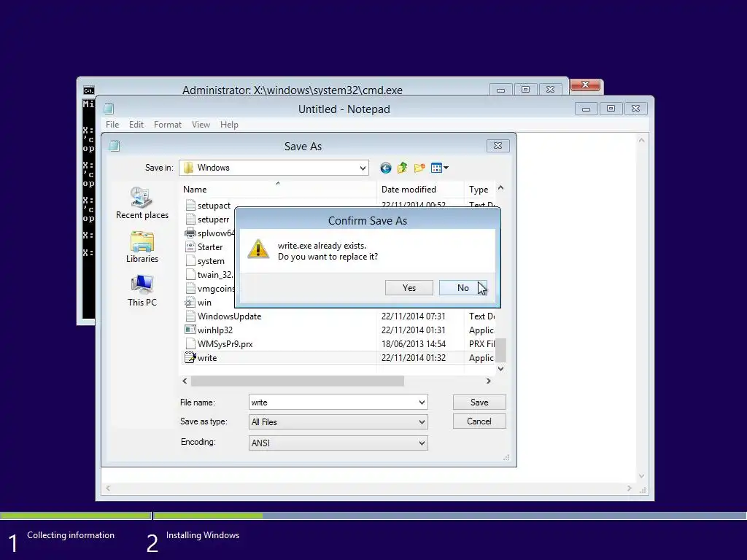Click the cmd.exe window system icon
Screen dimensions: 747x560
(x=88, y=90)
